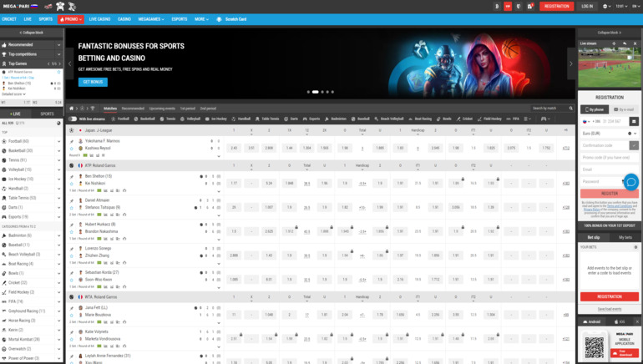Advance the banner with the next arrow
The height and width of the screenshot is (364, 643).
(571, 63)
